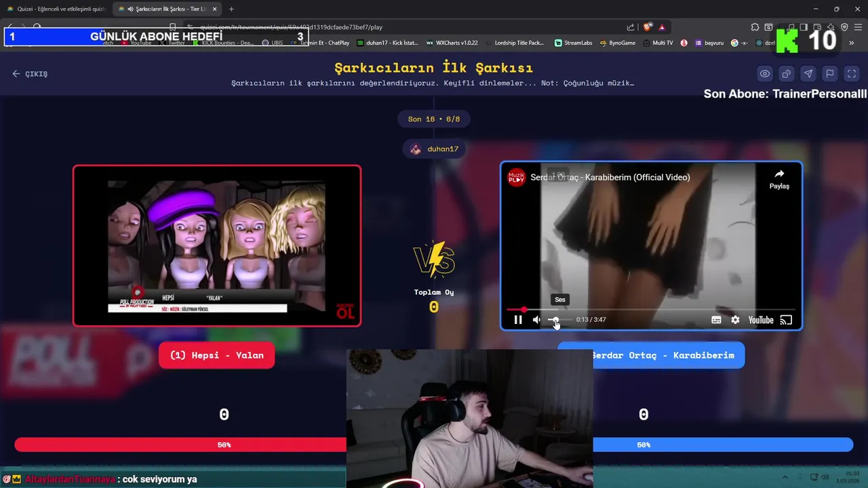Open Lordship Title Pack bookmark
Screen dimensions: 868x488
coord(514,43)
